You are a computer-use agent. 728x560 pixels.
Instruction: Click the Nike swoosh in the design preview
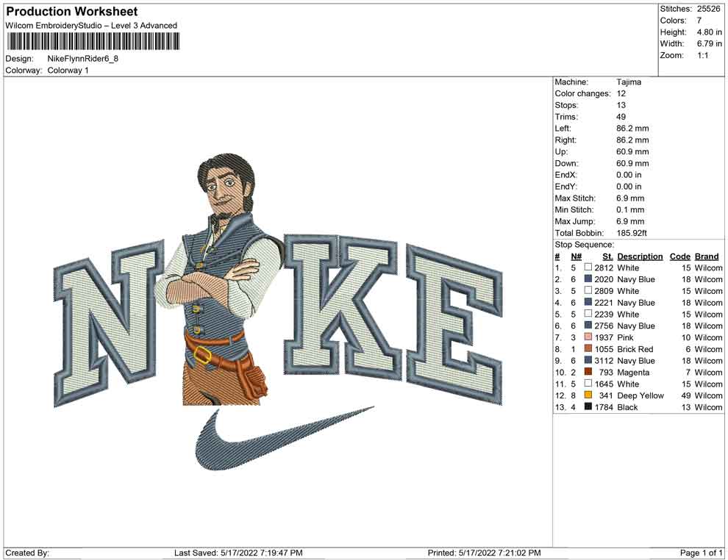click(284, 439)
